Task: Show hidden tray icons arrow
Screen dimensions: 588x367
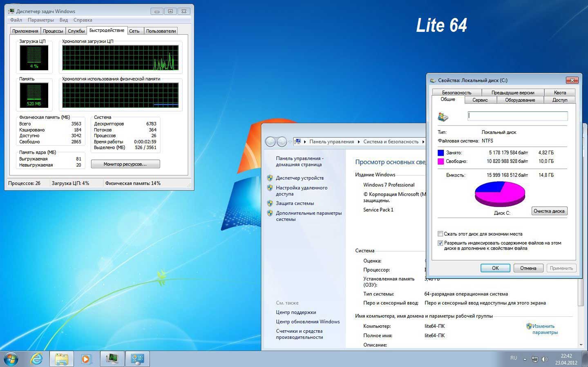Action: (525, 359)
